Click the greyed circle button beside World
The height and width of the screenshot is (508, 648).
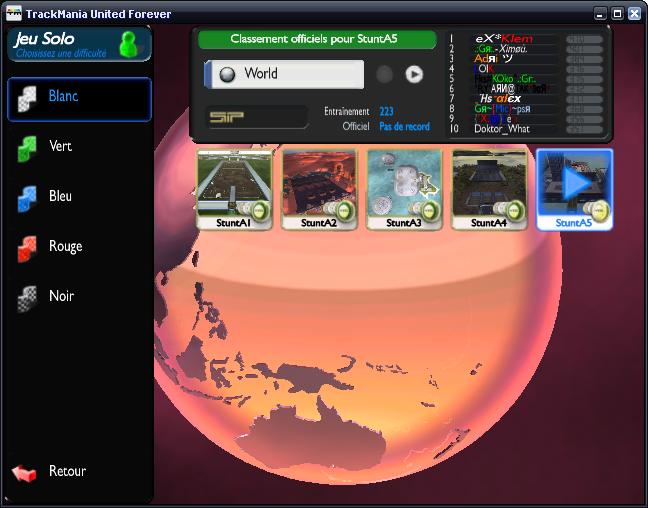click(384, 74)
